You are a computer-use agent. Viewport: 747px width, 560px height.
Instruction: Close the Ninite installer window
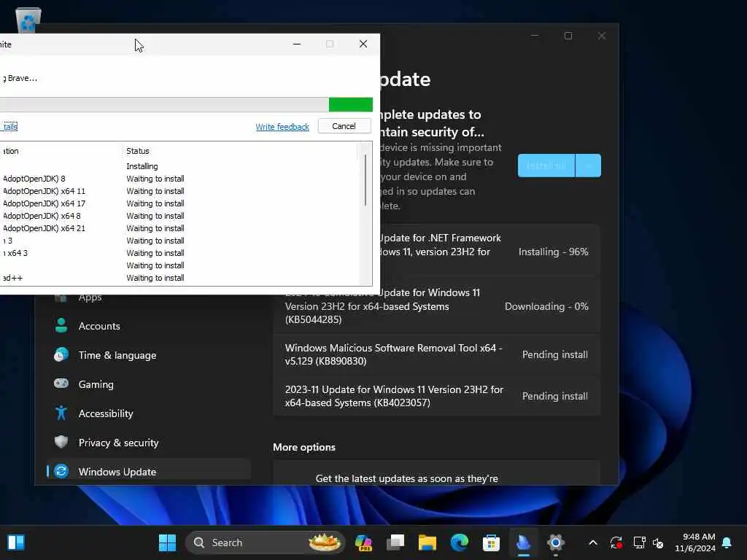363,44
